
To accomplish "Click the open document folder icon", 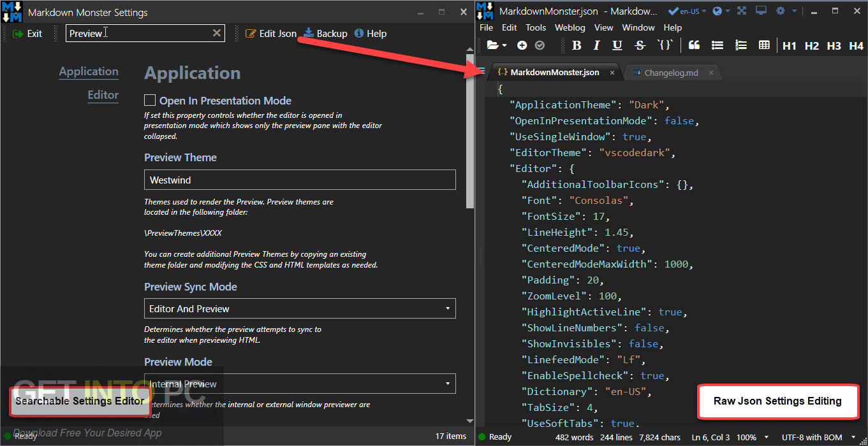I will pyautogui.click(x=492, y=45).
